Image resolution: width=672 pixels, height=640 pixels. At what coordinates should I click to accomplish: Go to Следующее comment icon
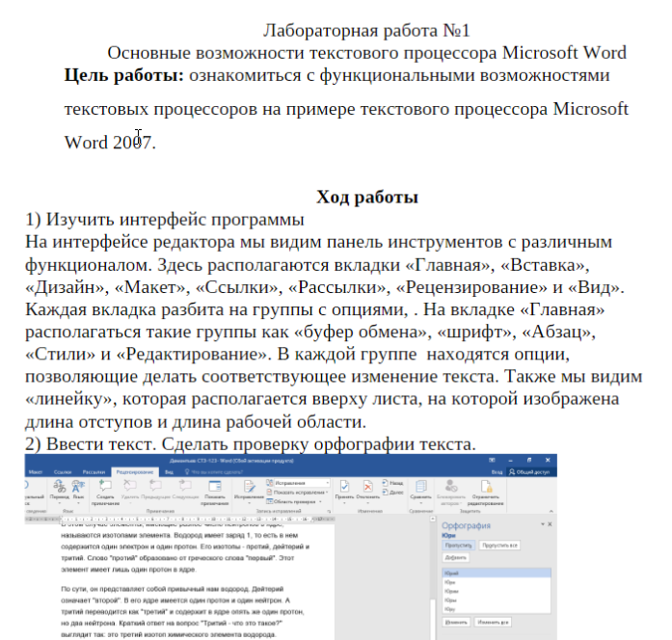click(185, 486)
